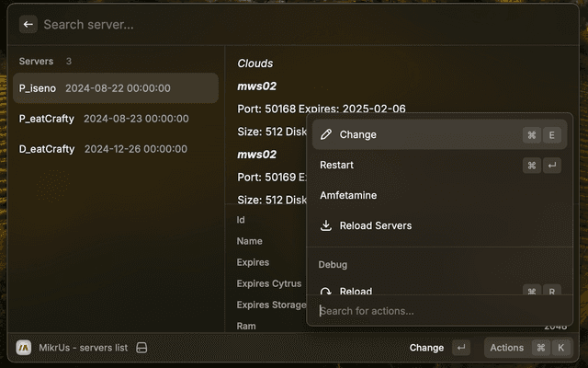Click the MikrUs extension icon in footer

24,348
